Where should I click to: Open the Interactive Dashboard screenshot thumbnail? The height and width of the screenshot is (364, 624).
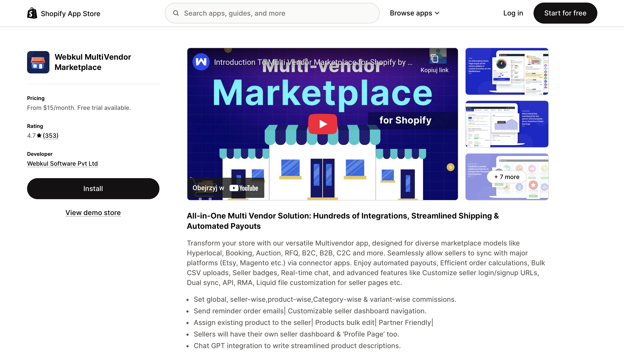(507, 124)
